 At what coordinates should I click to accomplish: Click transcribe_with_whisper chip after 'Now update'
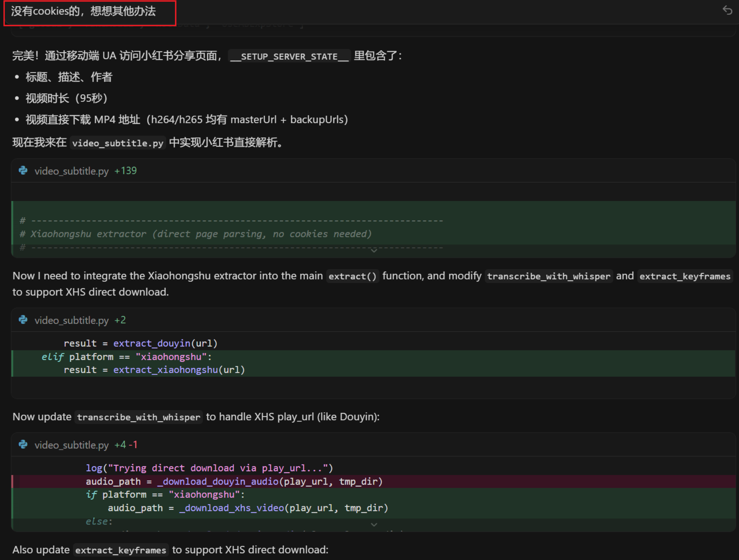coord(138,417)
